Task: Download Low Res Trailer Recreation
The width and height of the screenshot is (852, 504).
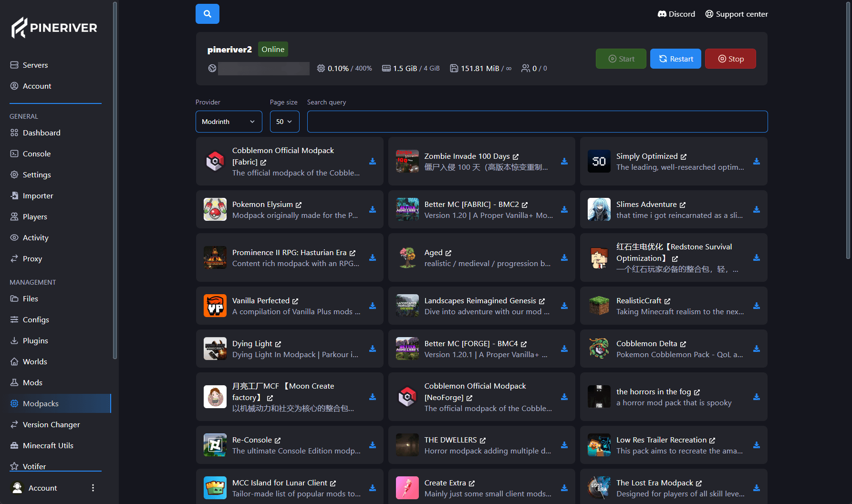Action: click(757, 445)
